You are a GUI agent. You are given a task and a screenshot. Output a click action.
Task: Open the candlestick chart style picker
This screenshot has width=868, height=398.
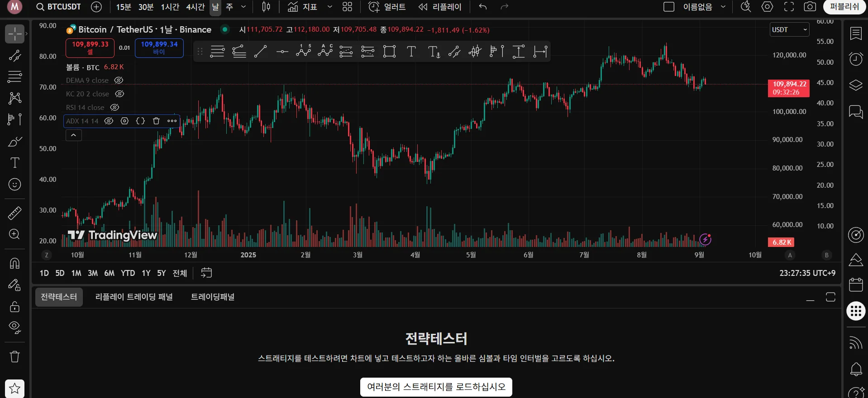click(x=266, y=7)
